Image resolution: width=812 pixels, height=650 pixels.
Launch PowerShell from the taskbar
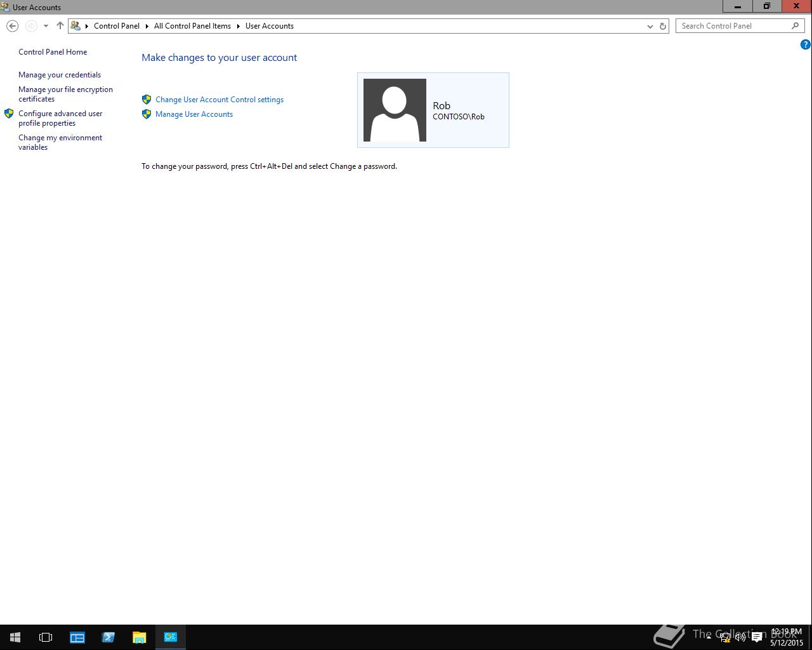tap(108, 637)
